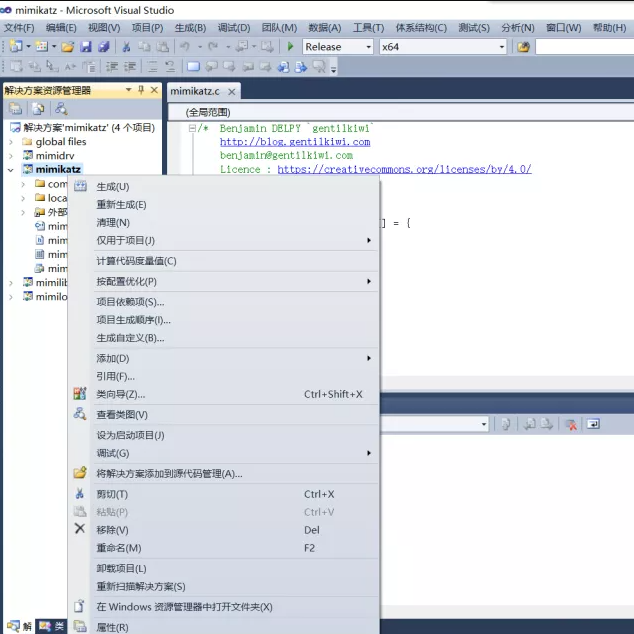Screen dimensions: 634x634
Task: Open Solution Explorer window position dropdown arrow
Action: pos(129,90)
